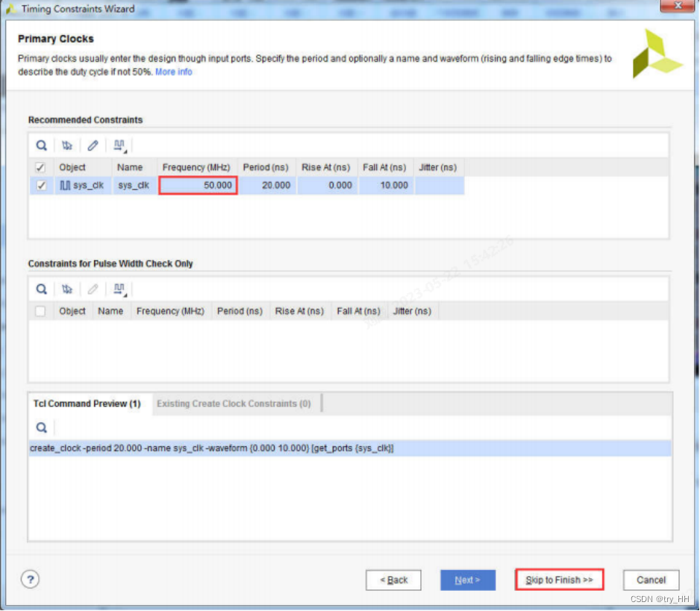The width and height of the screenshot is (700, 611).
Task: Click the empty Jitter cell for sys_clk
Action: 440,185
